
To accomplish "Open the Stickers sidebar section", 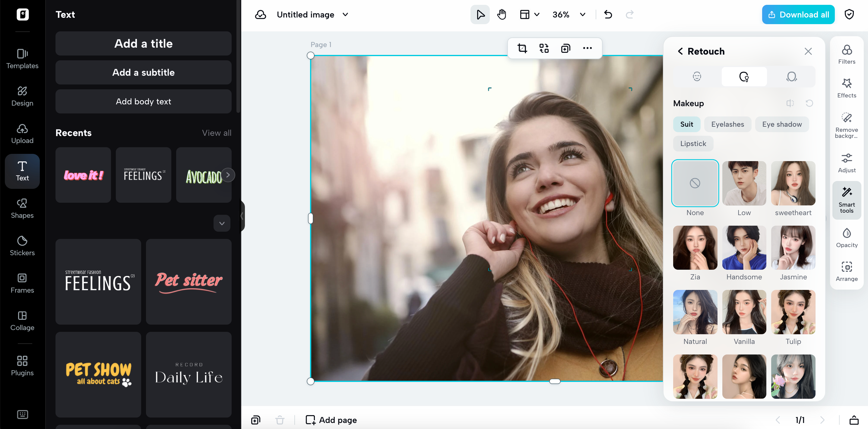I will (x=22, y=246).
